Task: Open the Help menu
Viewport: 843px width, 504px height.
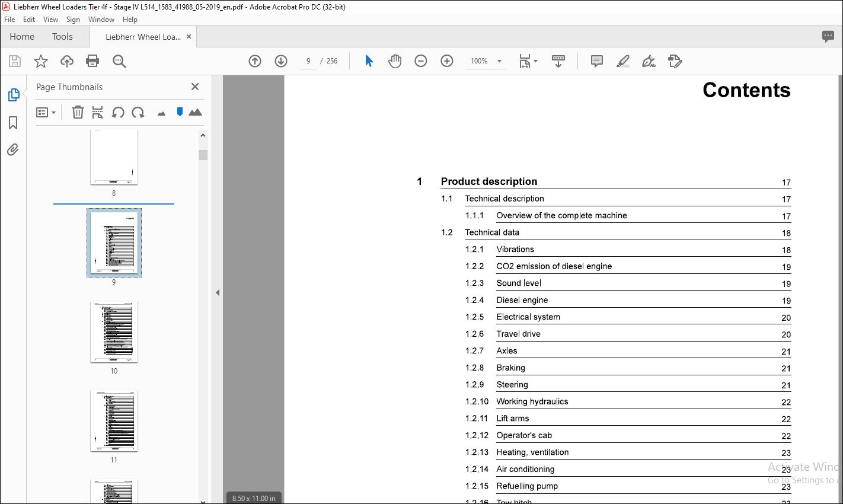Action: click(130, 20)
